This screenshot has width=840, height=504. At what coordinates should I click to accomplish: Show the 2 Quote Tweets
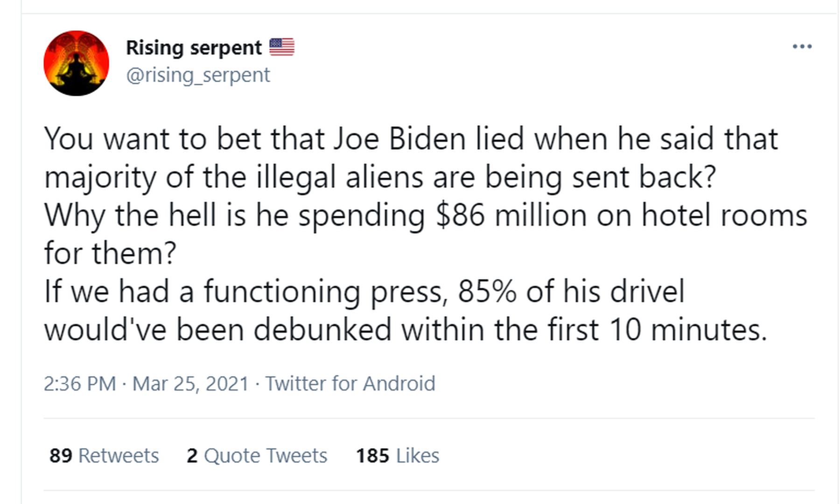[x=257, y=455]
